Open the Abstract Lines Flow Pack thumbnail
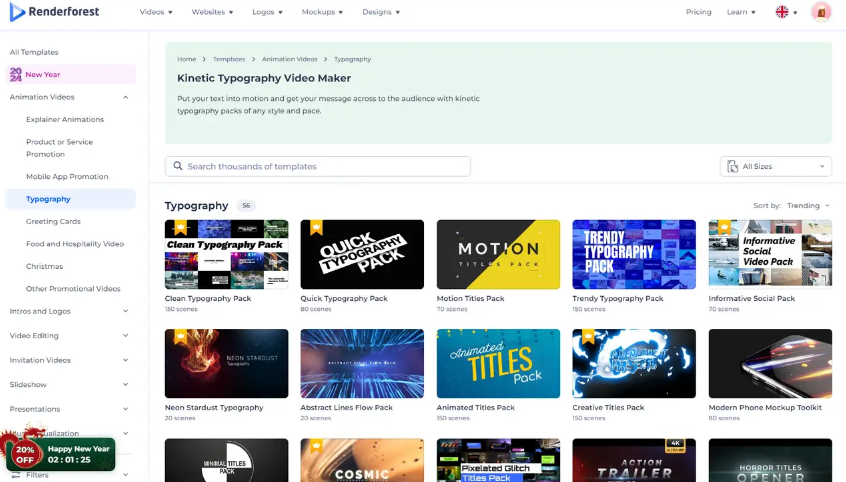The height and width of the screenshot is (482, 846). coord(362,363)
